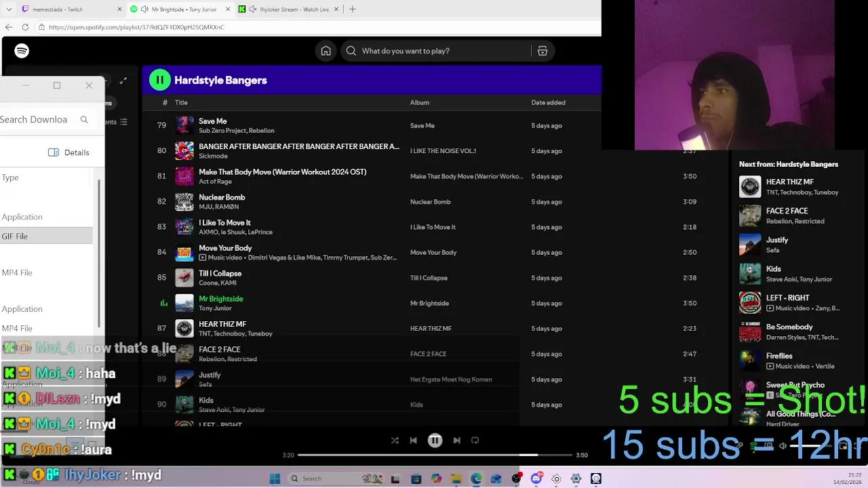This screenshot has height=488, width=868.
Task: Sort by the Album column header
Action: (420, 102)
